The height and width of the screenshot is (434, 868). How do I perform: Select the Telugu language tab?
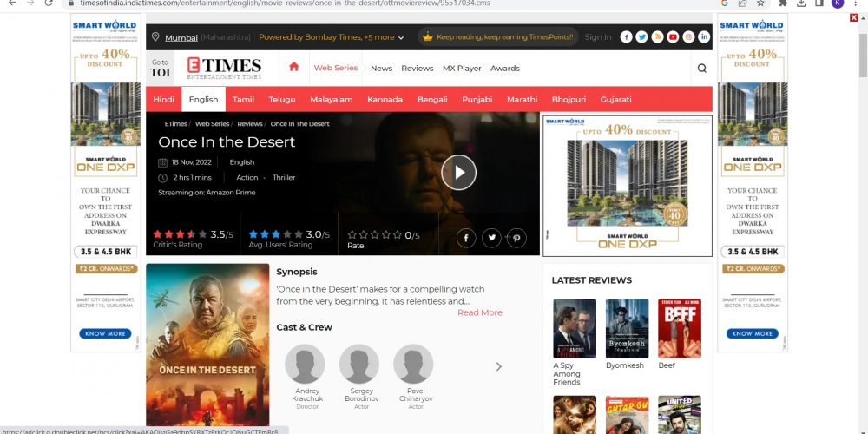(x=282, y=100)
